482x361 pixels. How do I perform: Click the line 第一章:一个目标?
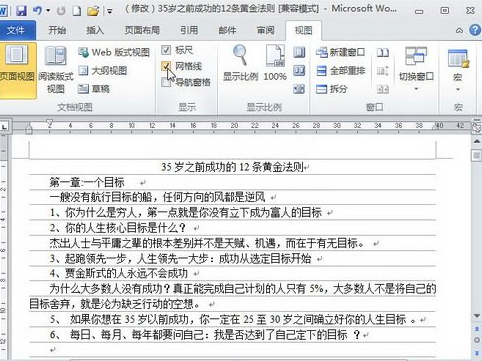[x=87, y=182]
